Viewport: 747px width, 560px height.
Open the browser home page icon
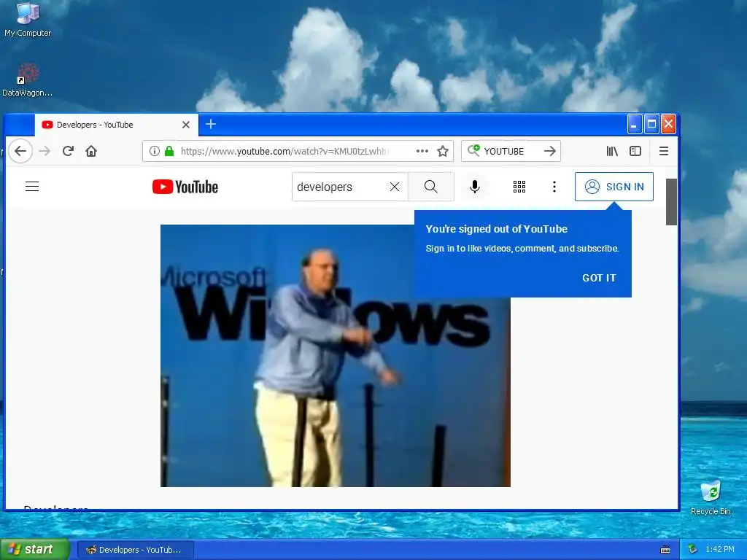pyautogui.click(x=91, y=151)
